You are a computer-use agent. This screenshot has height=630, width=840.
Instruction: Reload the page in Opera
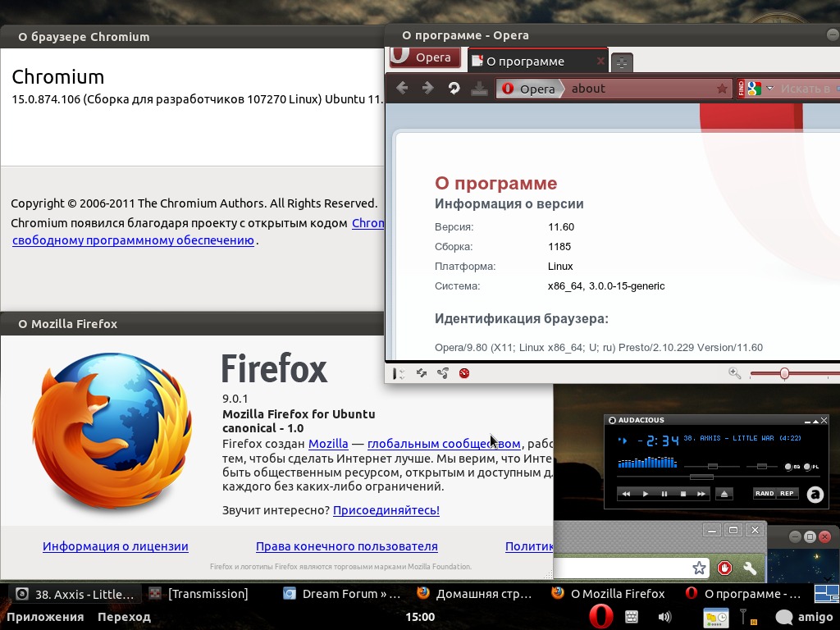453,89
